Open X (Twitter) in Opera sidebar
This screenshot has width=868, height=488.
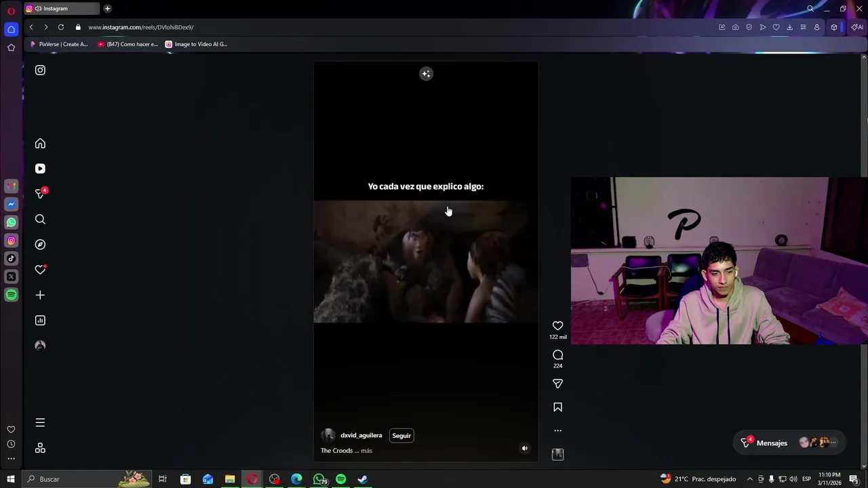[x=11, y=277]
